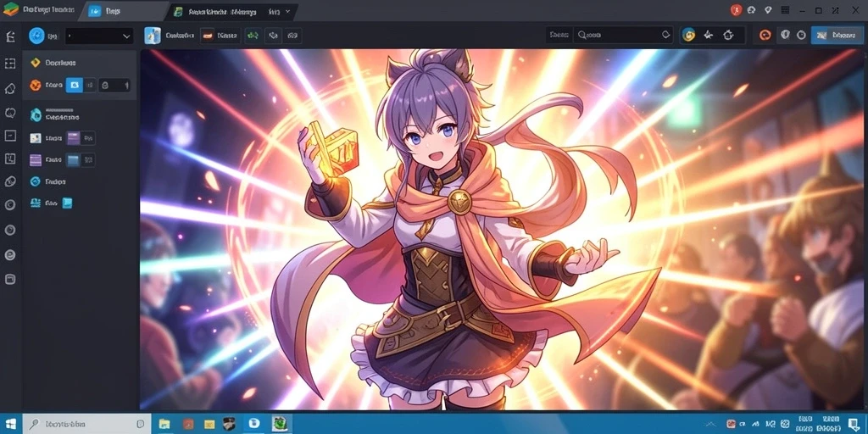Click the circle icon inside the search field
The image size is (868, 434).
coord(666,35)
